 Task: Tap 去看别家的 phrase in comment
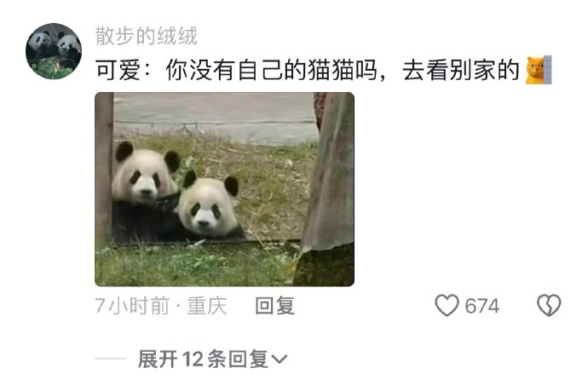tap(461, 70)
